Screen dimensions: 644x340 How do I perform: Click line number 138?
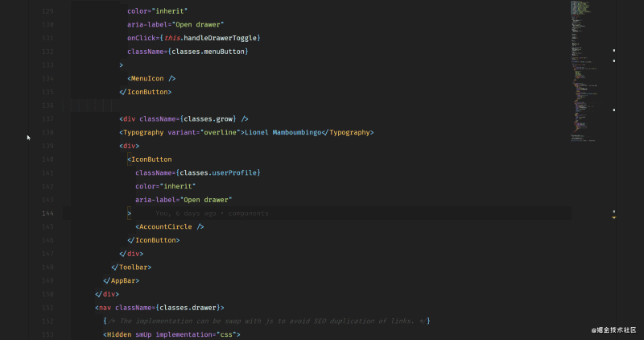[47, 132]
